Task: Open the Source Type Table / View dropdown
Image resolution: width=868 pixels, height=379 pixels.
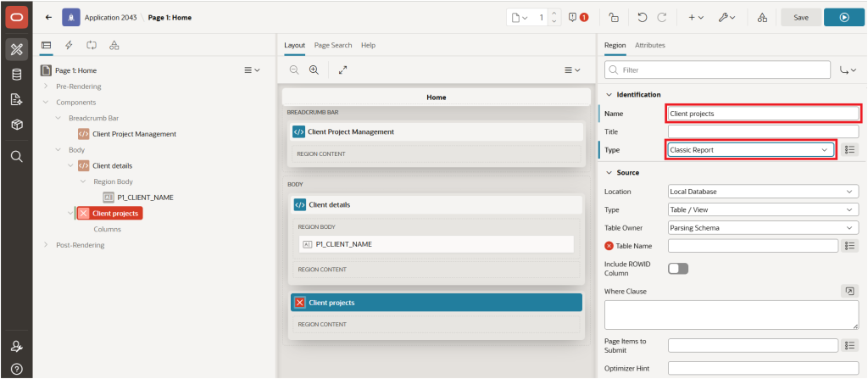Action: [764, 210]
